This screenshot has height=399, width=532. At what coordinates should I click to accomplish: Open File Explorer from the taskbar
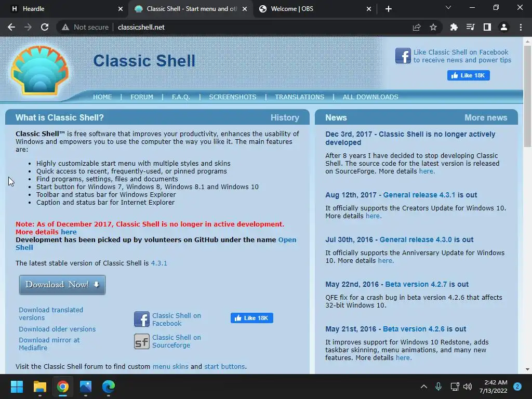coord(39,387)
